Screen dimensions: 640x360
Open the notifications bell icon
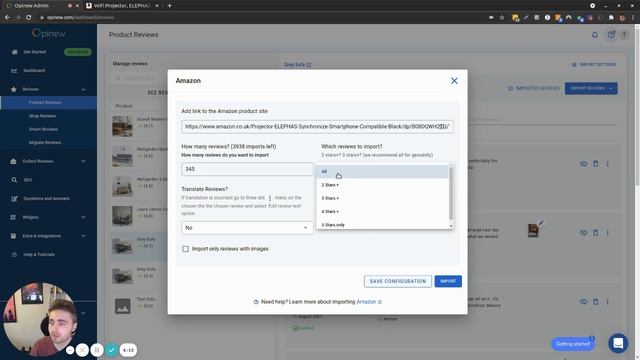click(x=595, y=35)
